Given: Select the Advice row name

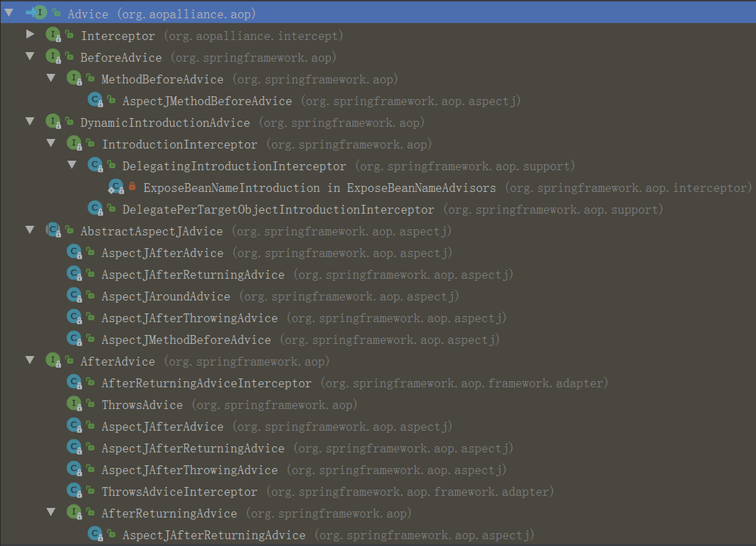Looking at the screenshot, I should coord(88,14).
